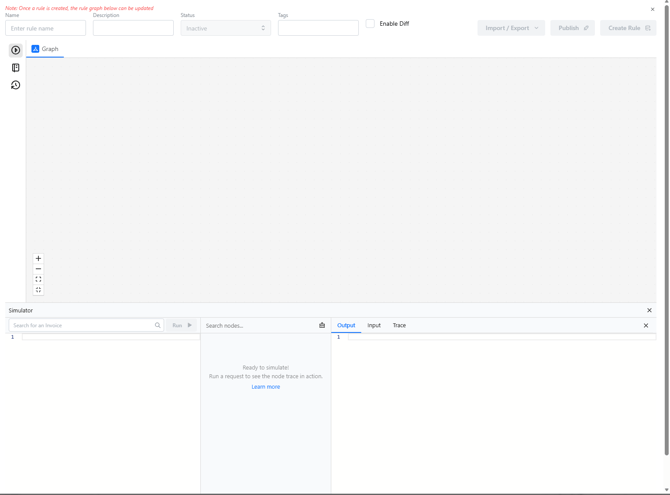670x495 pixels.
Task: Select the Output tab
Action: point(346,325)
